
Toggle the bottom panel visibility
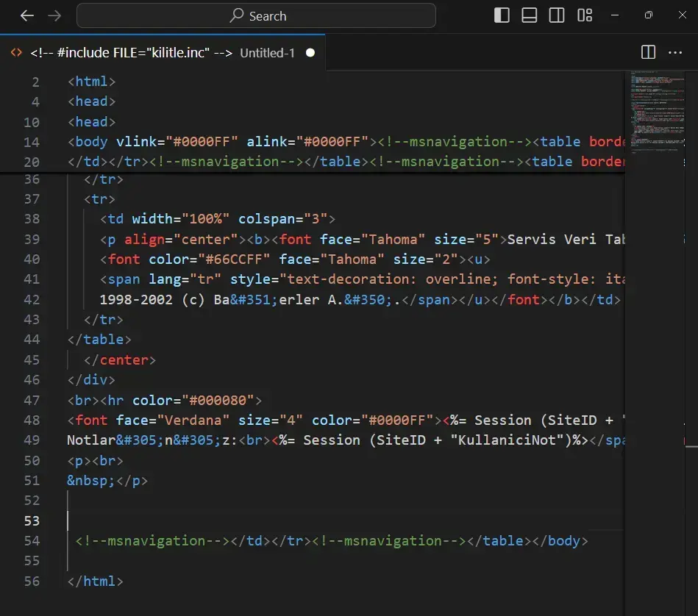point(530,15)
